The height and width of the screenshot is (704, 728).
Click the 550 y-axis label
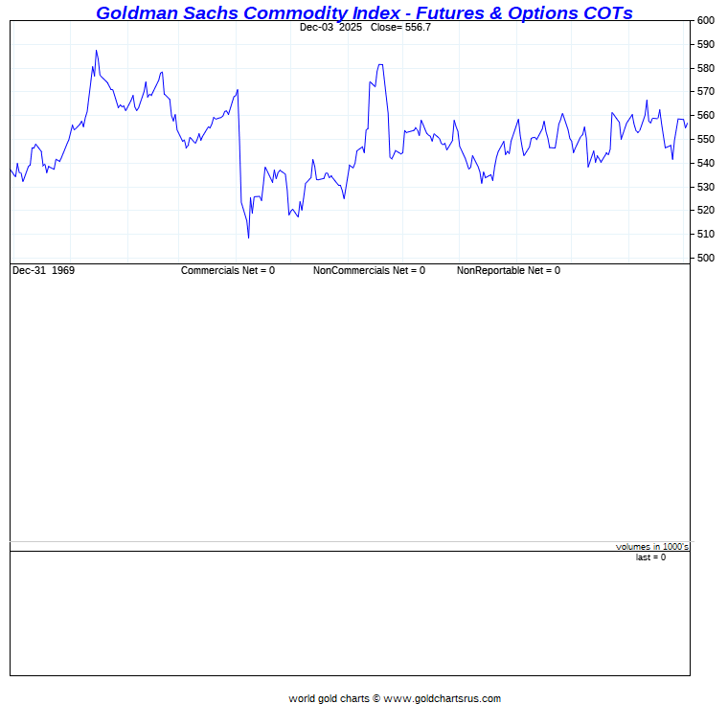click(x=706, y=139)
